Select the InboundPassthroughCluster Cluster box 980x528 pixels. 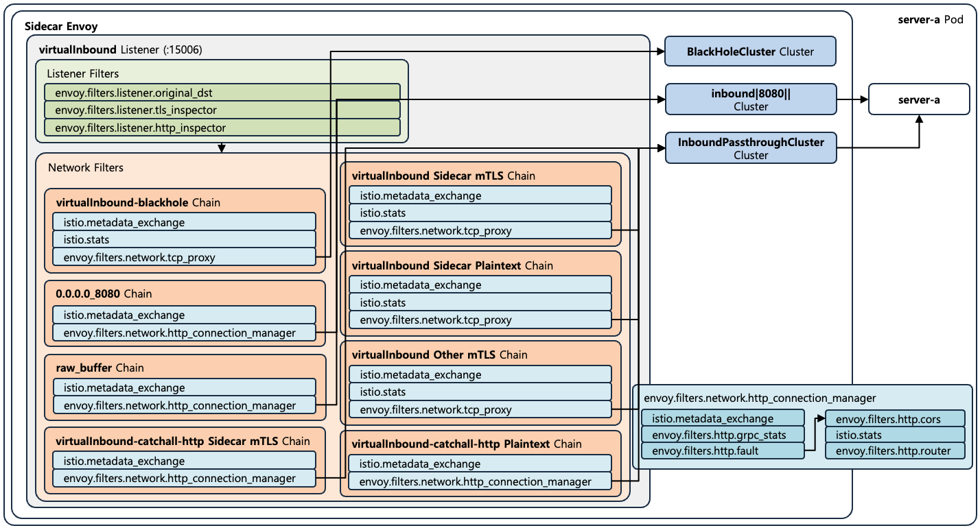click(x=751, y=147)
